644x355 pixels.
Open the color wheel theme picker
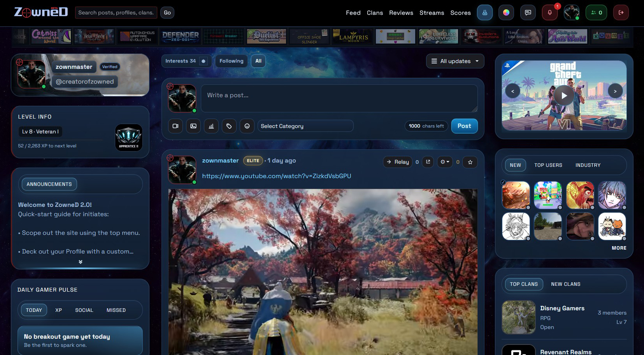506,12
